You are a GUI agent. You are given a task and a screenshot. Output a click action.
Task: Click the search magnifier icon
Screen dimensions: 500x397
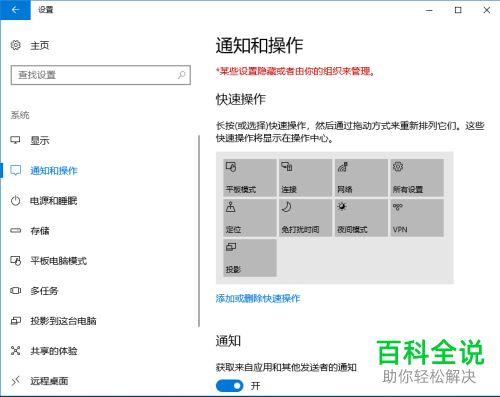click(x=181, y=75)
